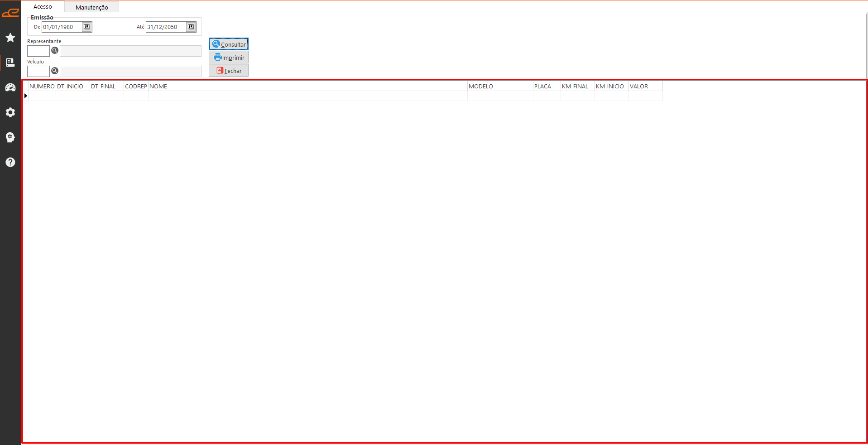Search Veículo with magnifier icon

pos(55,71)
